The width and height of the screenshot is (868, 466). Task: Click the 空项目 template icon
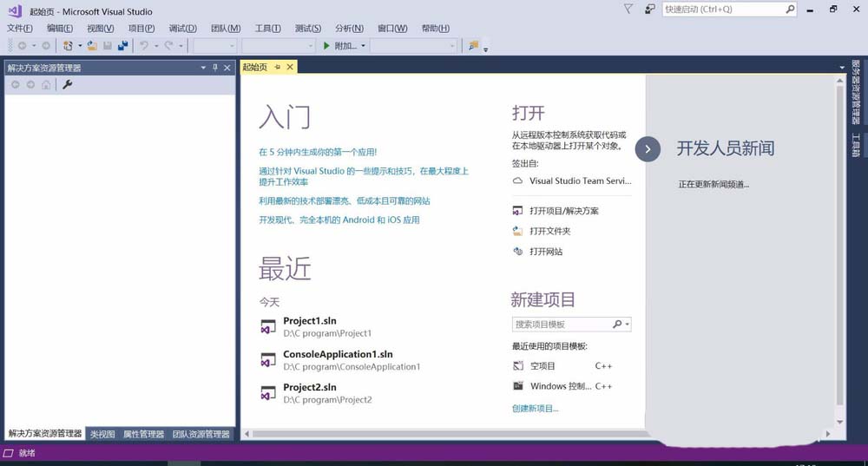[518, 366]
